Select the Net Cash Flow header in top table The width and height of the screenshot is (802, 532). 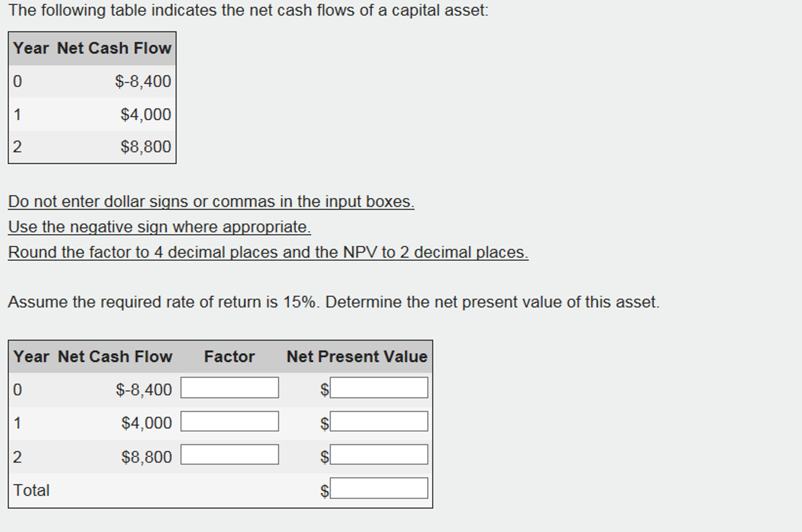(x=114, y=48)
